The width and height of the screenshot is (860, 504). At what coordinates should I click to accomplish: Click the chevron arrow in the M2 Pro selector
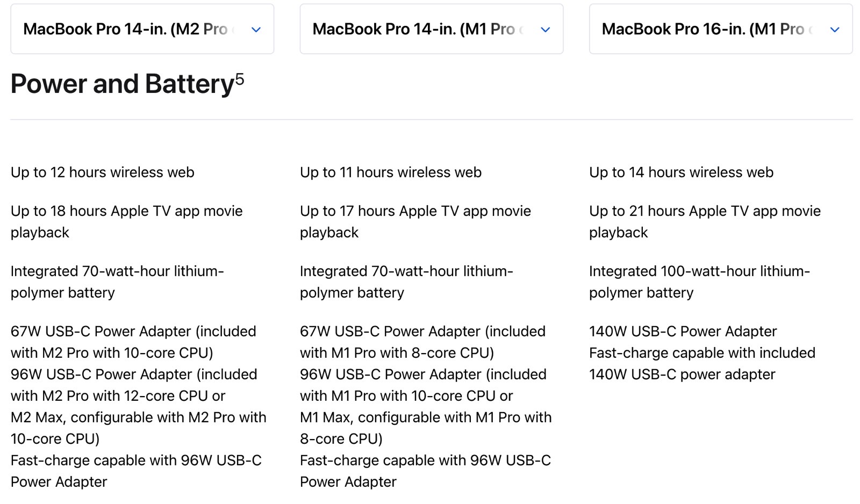click(256, 30)
